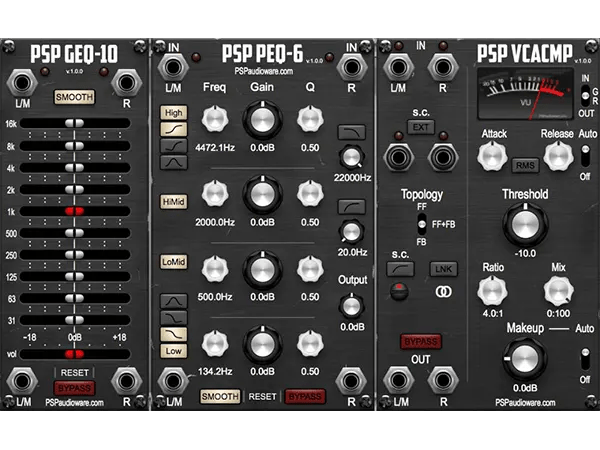Image resolution: width=600 pixels, height=450 pixels.
Task: Click the VCACMP left side-chain input jack
Action: coord(398,157)
